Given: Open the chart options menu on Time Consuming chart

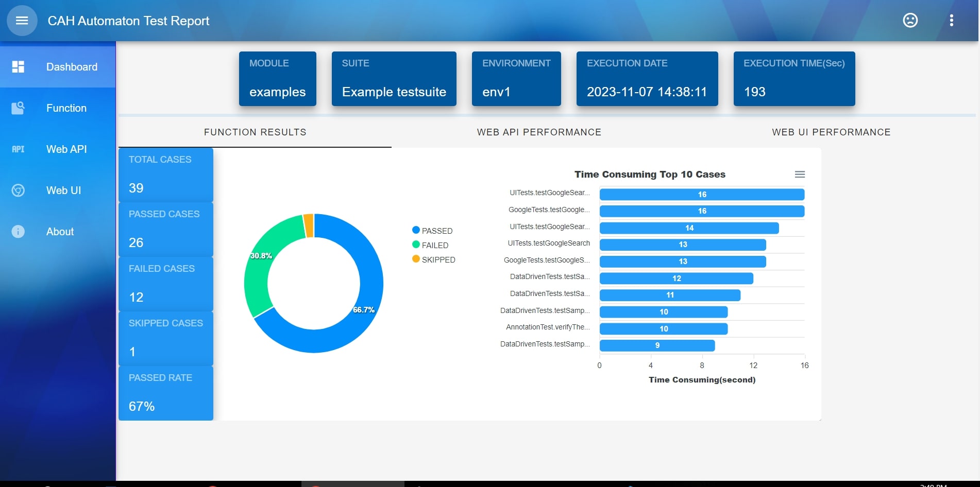Looking at the screenshot, I should tap(800, 174).
